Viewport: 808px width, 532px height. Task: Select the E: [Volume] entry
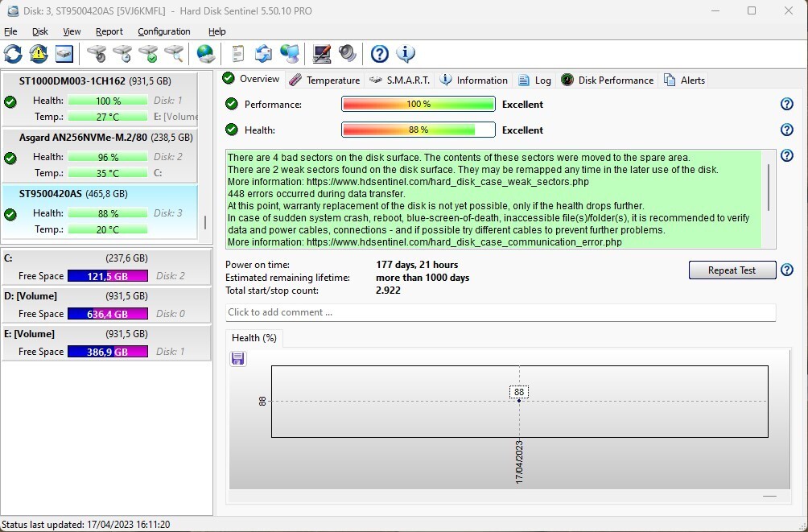[107, 343]
